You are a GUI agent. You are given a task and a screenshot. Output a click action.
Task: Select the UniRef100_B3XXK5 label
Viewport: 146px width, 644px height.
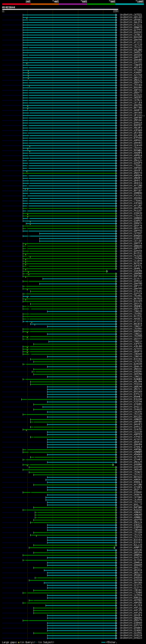coord(131,301)
